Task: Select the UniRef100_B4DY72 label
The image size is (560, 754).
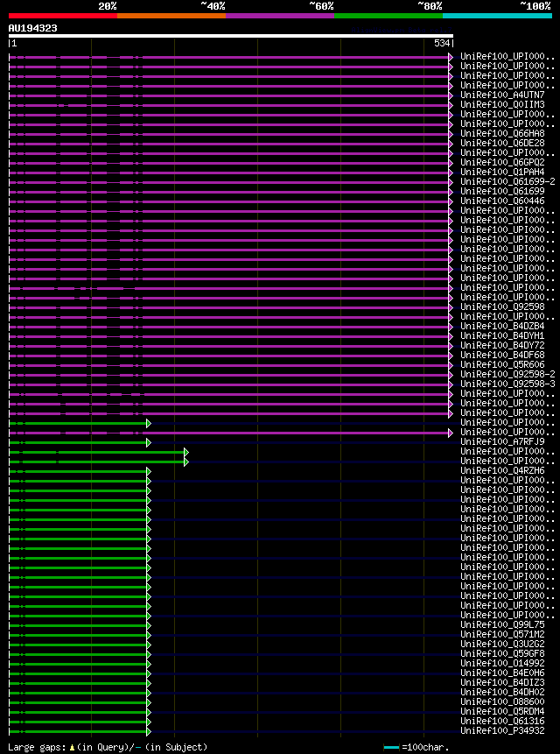Action: click(x=502, y=346)
